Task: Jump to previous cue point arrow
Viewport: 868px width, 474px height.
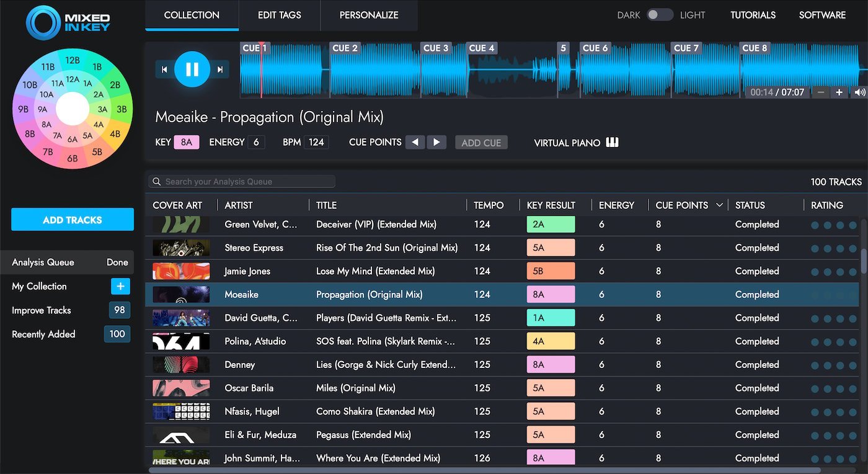Action: 415,142
